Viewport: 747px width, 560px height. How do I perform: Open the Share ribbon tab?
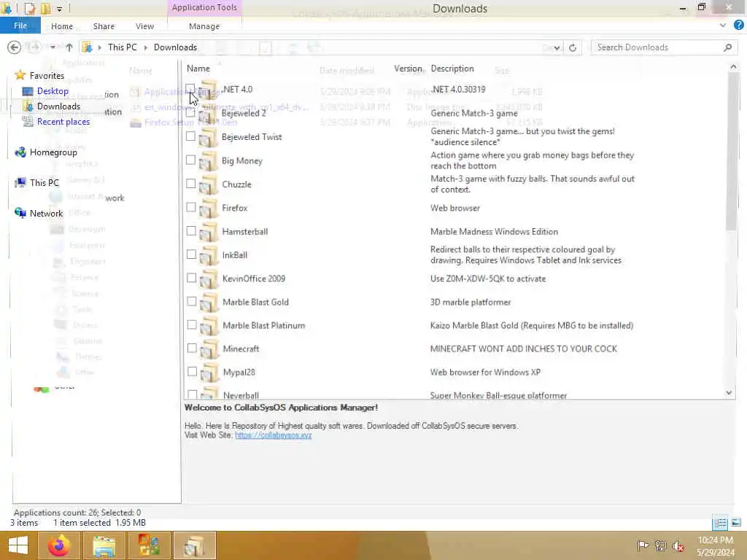[104, 26]
